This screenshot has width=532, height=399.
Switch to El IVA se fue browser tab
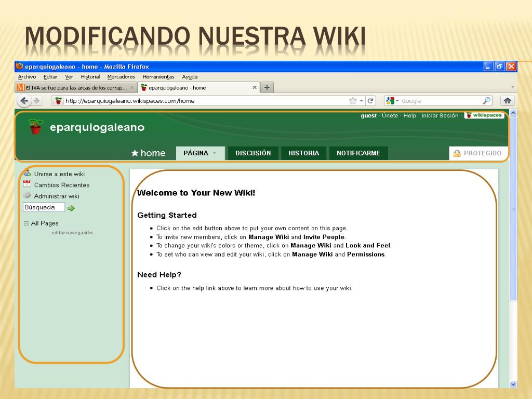[76, 87]
